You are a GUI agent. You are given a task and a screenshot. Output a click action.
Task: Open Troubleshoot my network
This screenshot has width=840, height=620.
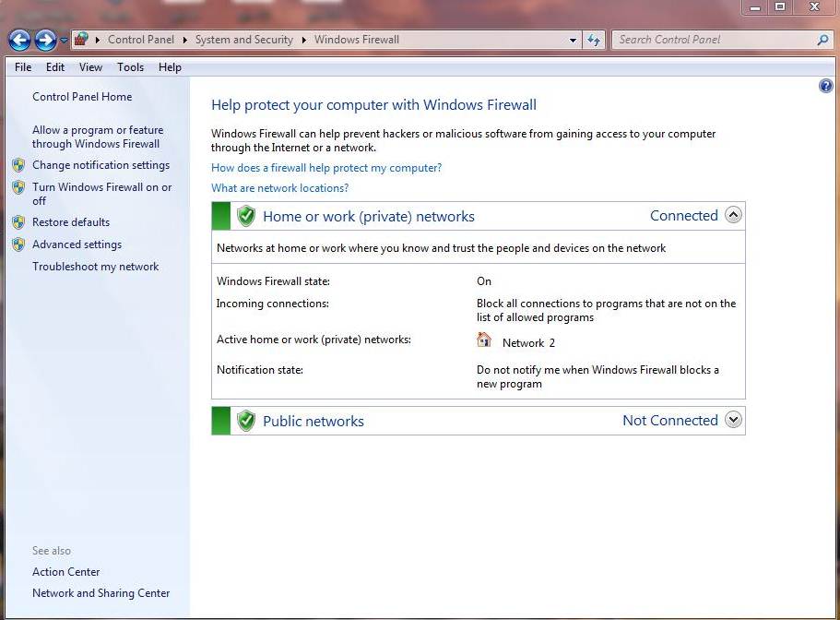click(95, 267)
